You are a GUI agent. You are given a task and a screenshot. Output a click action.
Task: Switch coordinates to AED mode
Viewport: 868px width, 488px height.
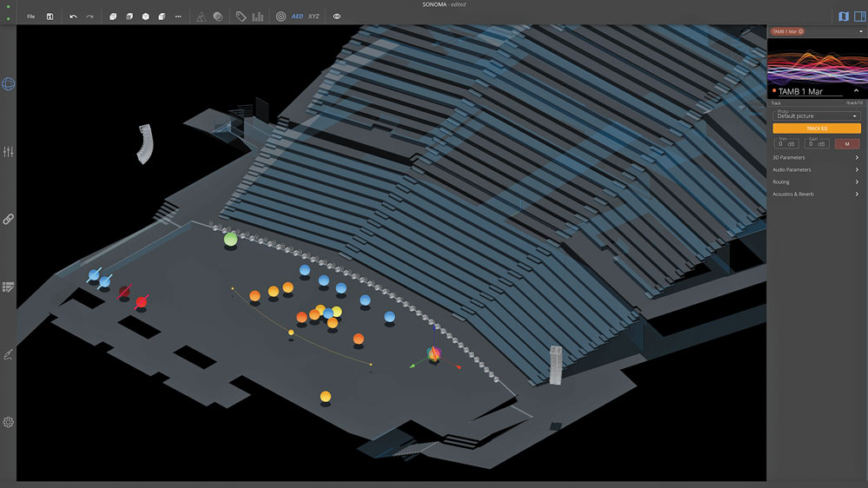pos(297,16)
